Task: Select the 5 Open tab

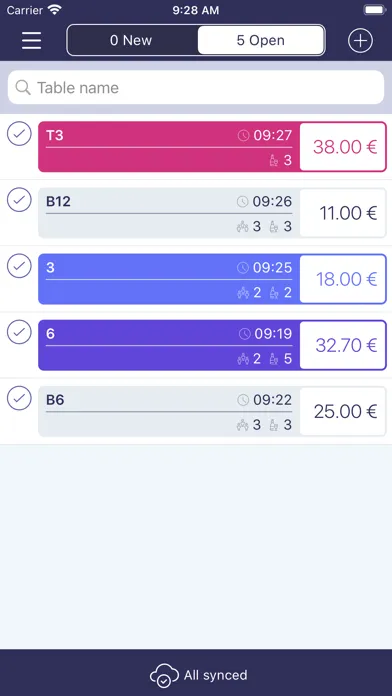Action: pos(261,40)
